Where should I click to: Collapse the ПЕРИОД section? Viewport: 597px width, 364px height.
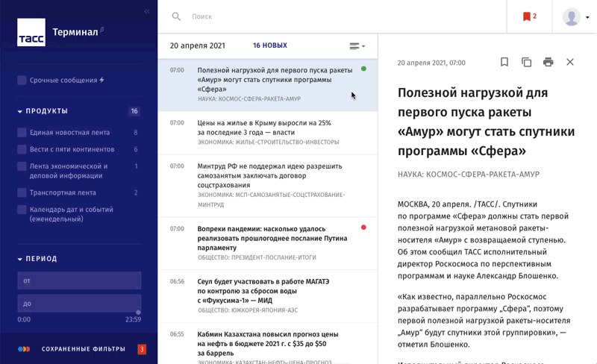click(x=20, y=259)
